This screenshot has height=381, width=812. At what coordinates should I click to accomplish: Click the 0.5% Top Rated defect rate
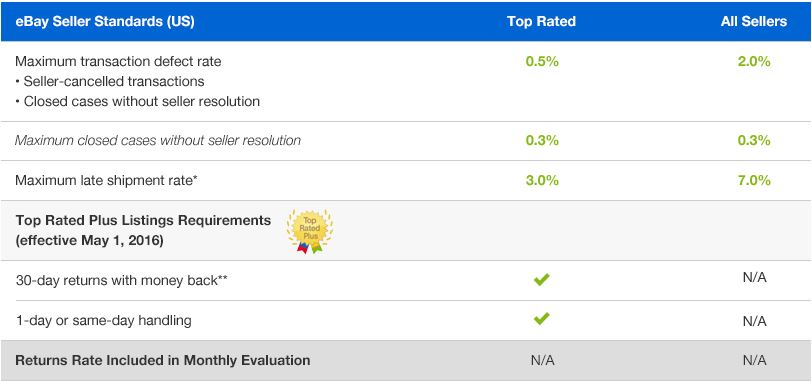542,61
